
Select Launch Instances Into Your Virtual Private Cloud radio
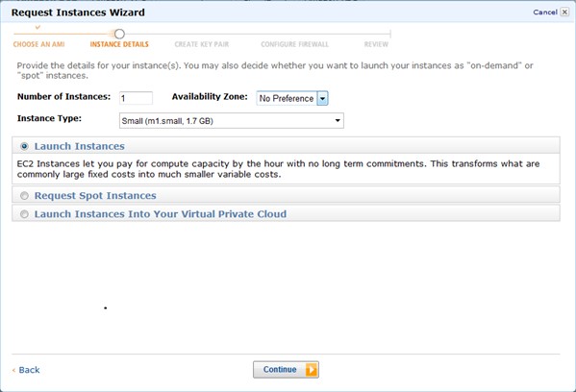24,214
